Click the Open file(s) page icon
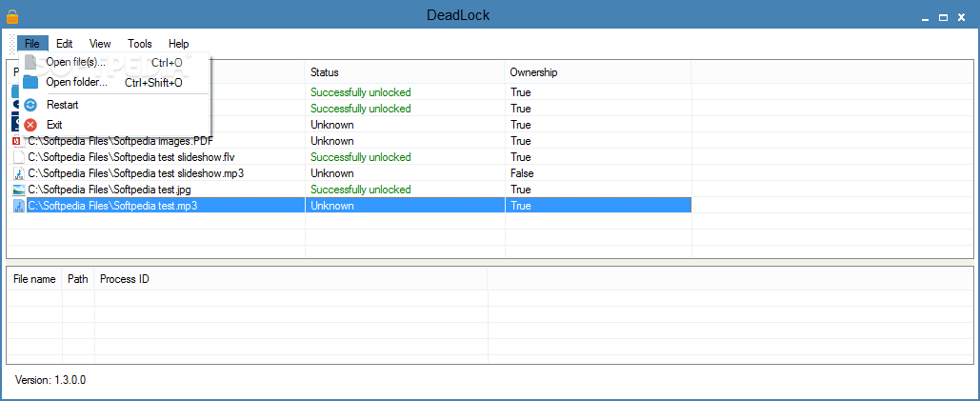980x401 pixels. coord(30,63)
